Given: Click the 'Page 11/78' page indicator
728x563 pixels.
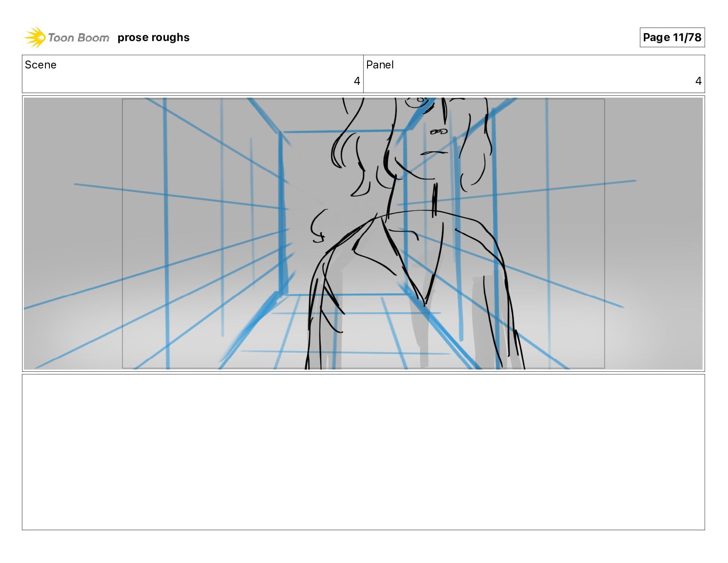Looking at the screenshot, I should tap(672, 38).
